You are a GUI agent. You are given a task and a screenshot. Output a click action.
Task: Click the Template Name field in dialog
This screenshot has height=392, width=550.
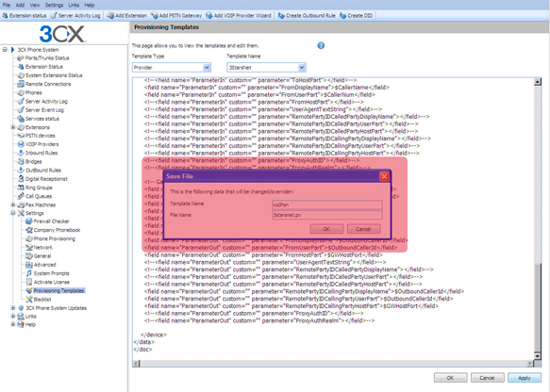tap(327, 204)
